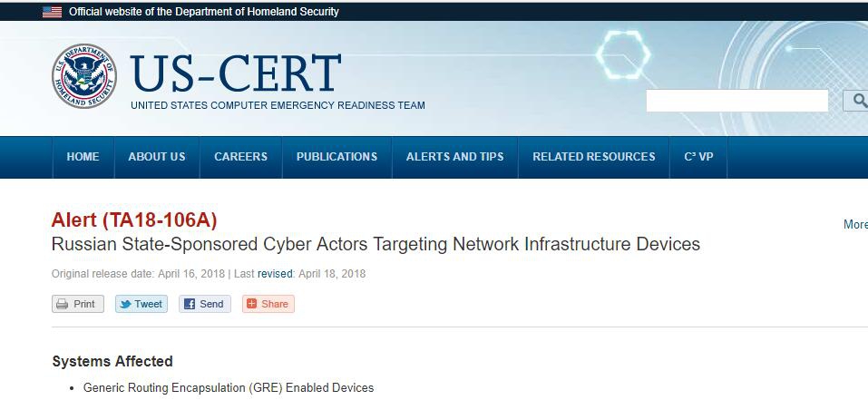Open ALERTS AND TIPS navigation item
This screenshot has height=400, width=868.
click(x=455, y=157)
